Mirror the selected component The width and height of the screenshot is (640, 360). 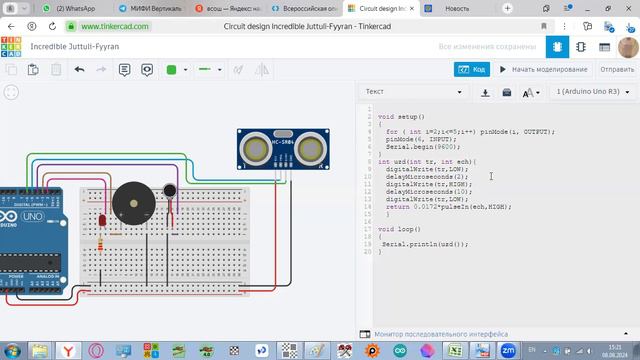coord(262,70)
